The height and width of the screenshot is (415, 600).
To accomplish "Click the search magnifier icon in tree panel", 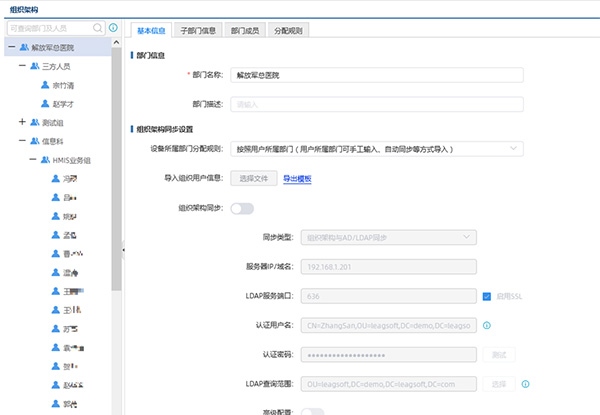I will [x=97, y=29].
